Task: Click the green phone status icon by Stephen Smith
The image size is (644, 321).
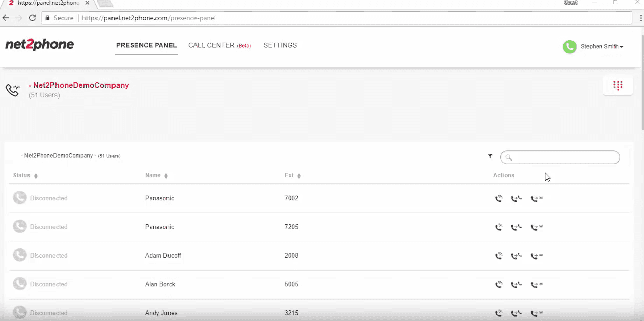Action: pyautogui.click(x=569, y=47)
